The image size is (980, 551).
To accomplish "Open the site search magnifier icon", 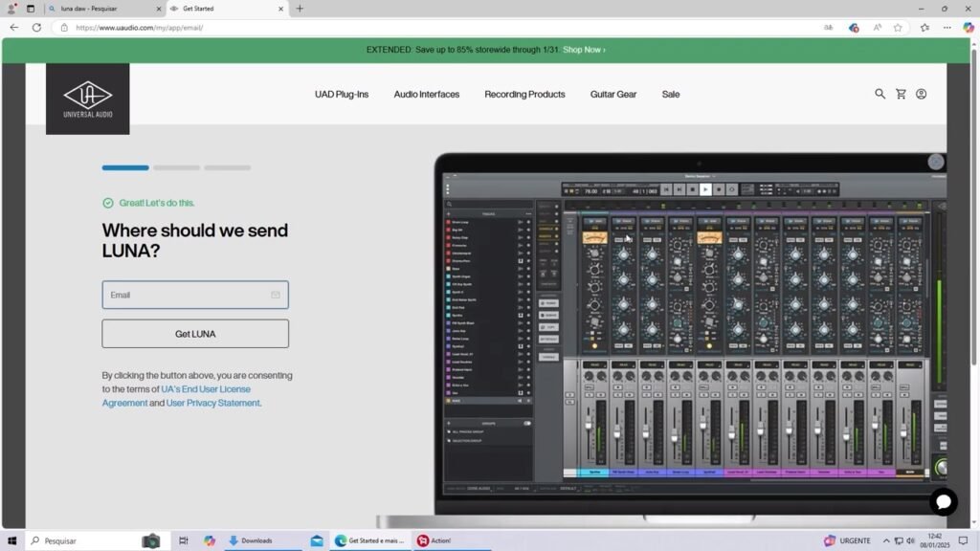I will coord(880,94).
